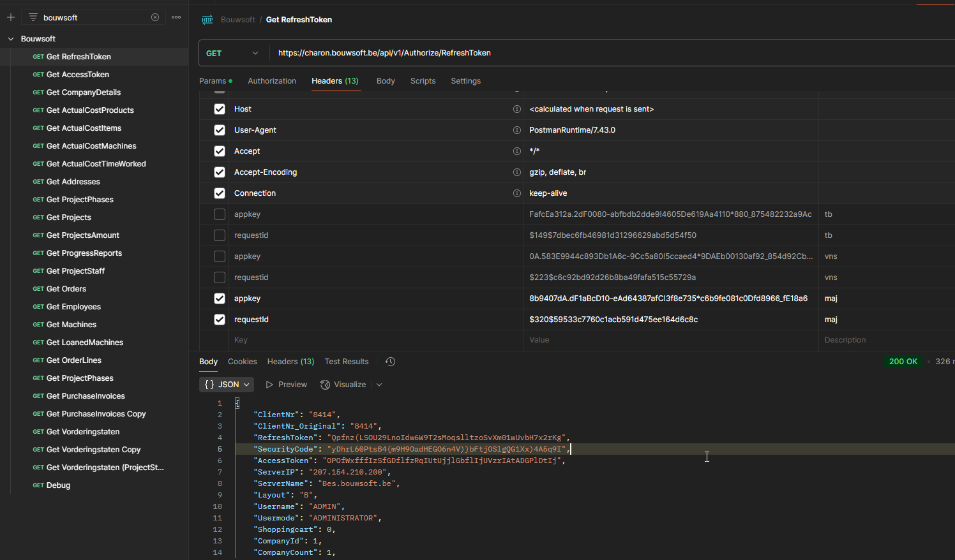The image size is (955, 560).
Task: Click the Bouwsoft breadcrumb link
Action: (238, 20)
